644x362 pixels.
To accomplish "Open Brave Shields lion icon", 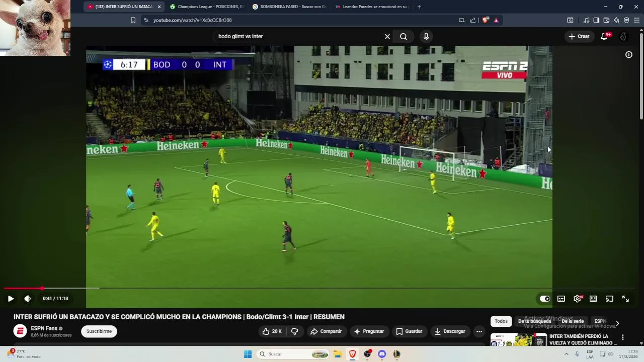I will (486, 20).
